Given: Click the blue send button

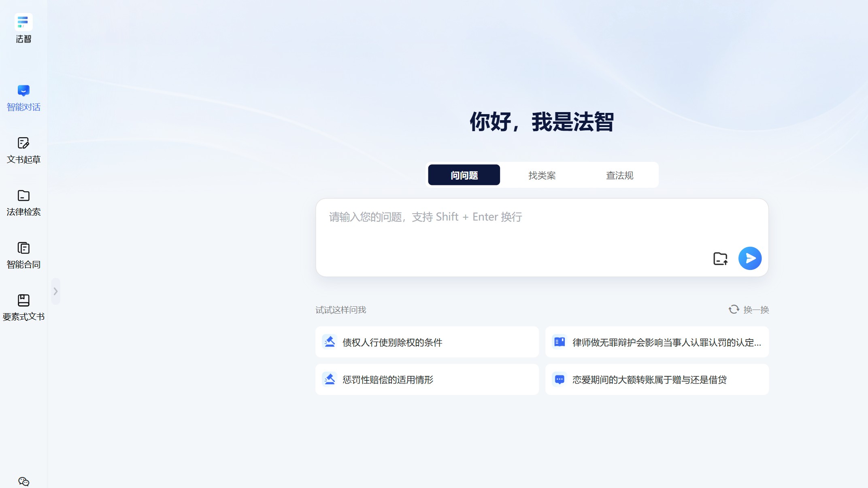Looking at the screenshot, I should pyautogui.click(x=750, y=258).
